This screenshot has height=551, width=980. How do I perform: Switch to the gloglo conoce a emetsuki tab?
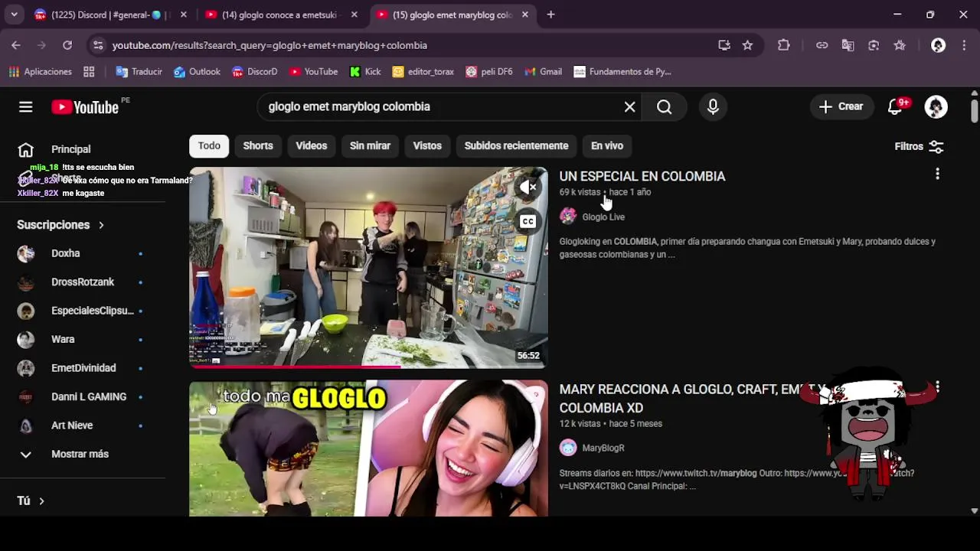tap(283, 15)
